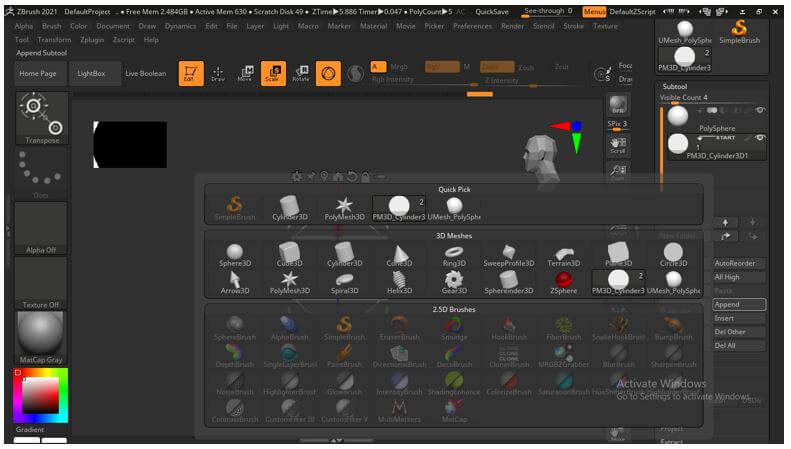
Task: Open the Texture Off picker
Action: tap(41, 283)
